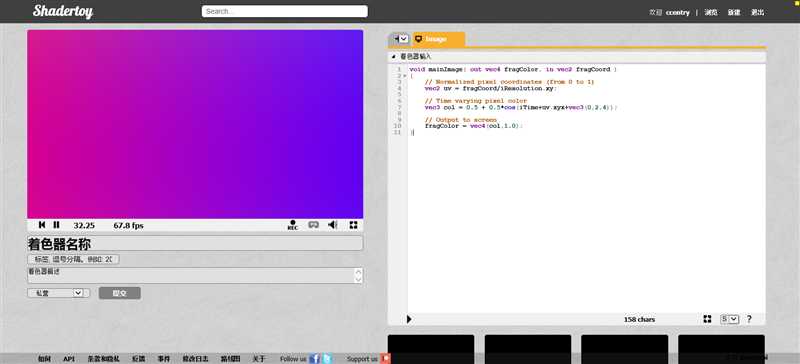Open the ccentry user profile link
The image size is (800, 364).
tap(678, 13)
